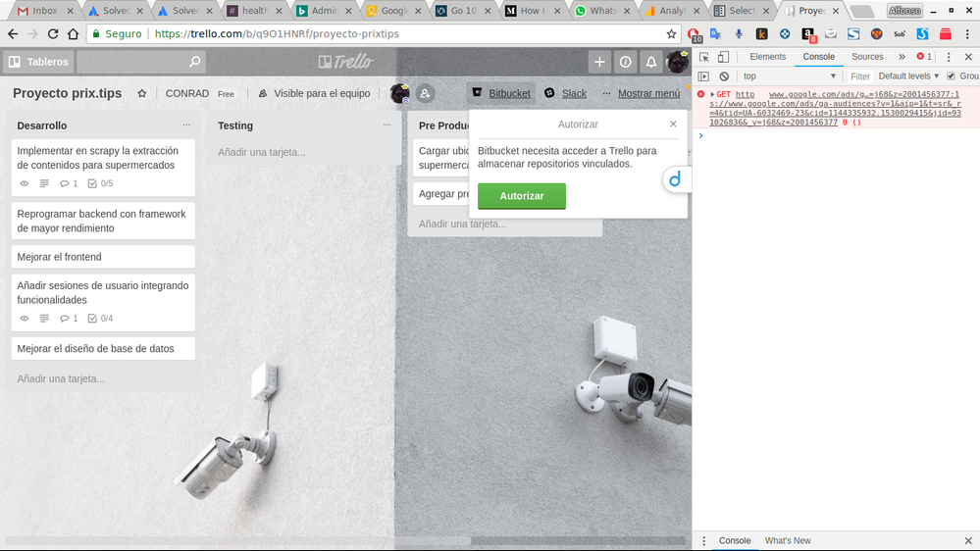Click description icon on Implementar en scrapy card
Image resolution: width=980 pixels, height=551 pixels.
click(x=44, y=183)
